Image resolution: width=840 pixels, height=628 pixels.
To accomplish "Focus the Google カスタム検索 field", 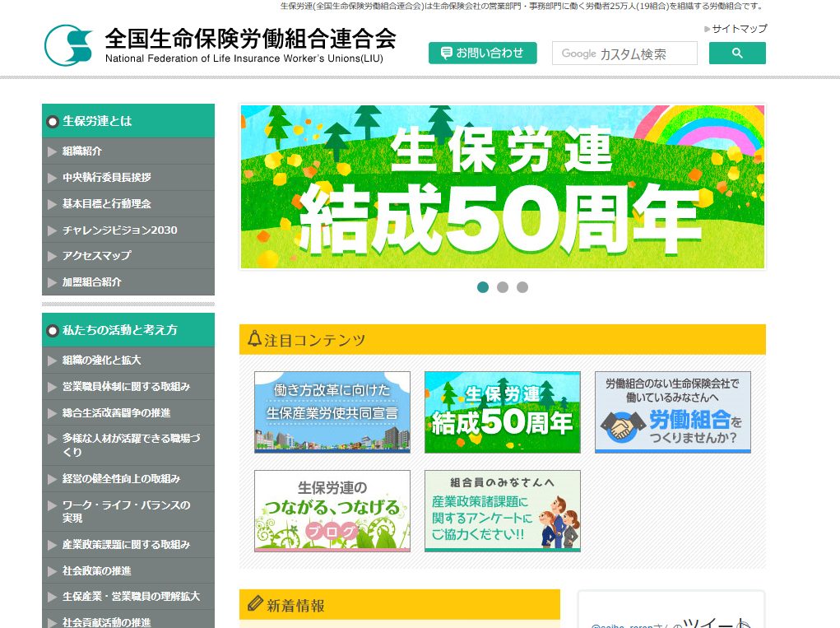I will pyautogui.click(x=624, y=53).
